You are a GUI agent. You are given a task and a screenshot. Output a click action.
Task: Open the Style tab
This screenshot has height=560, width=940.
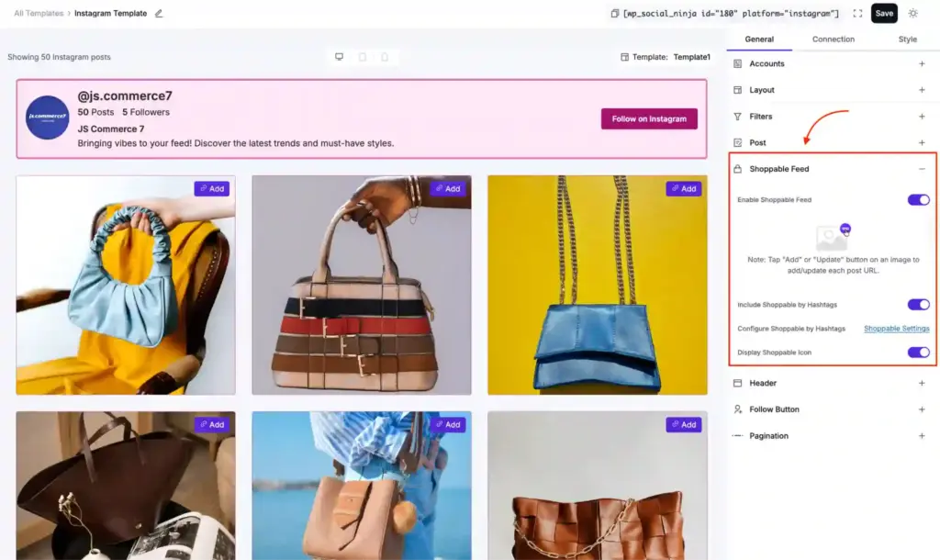click(907, 39)
